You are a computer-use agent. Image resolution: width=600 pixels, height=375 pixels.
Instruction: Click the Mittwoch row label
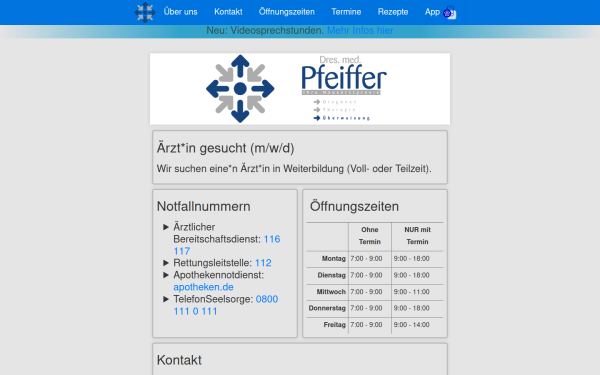click(331, 292)
